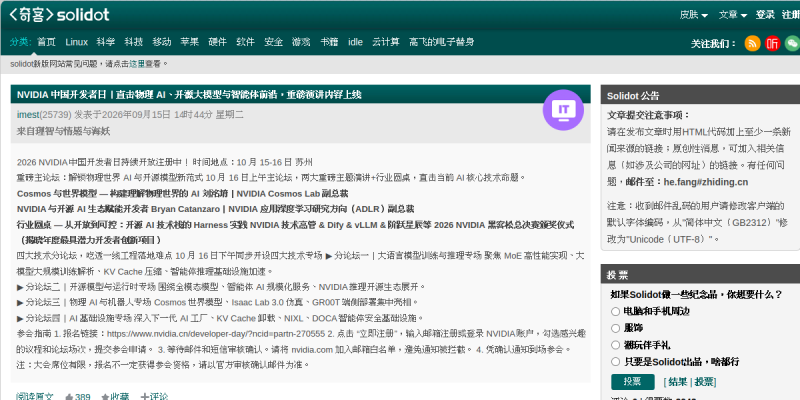Viewport: 800px width, 400px height.
Task: Open the 硬件 category
Action: (x=217, y=42)
